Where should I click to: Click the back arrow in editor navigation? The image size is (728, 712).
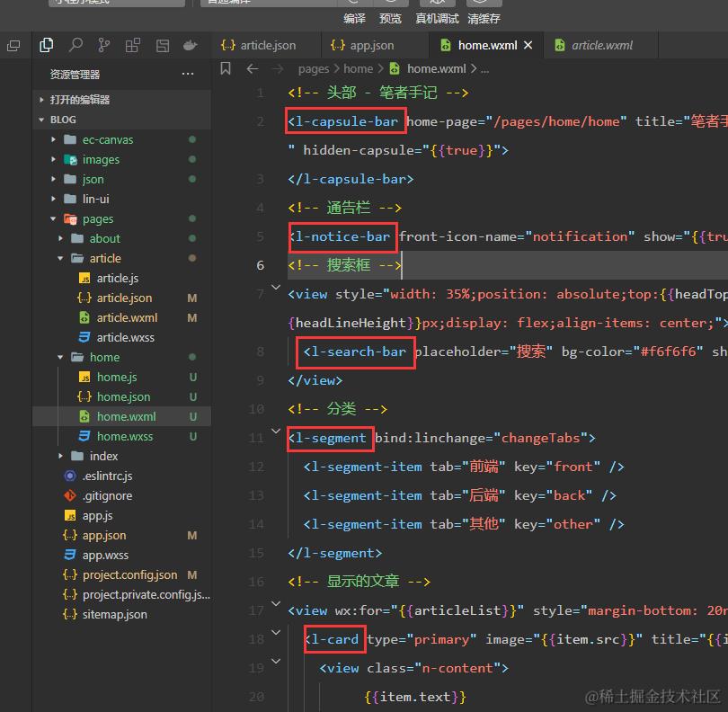(253, 68)
